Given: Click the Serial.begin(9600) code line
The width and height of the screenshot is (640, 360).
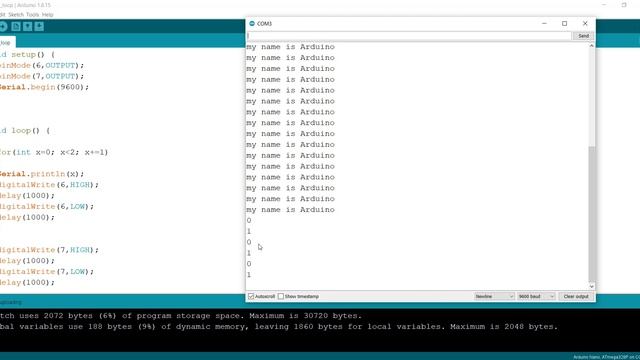Looking at the screenshot, I should pyautogui.click(x=44, y=87).
